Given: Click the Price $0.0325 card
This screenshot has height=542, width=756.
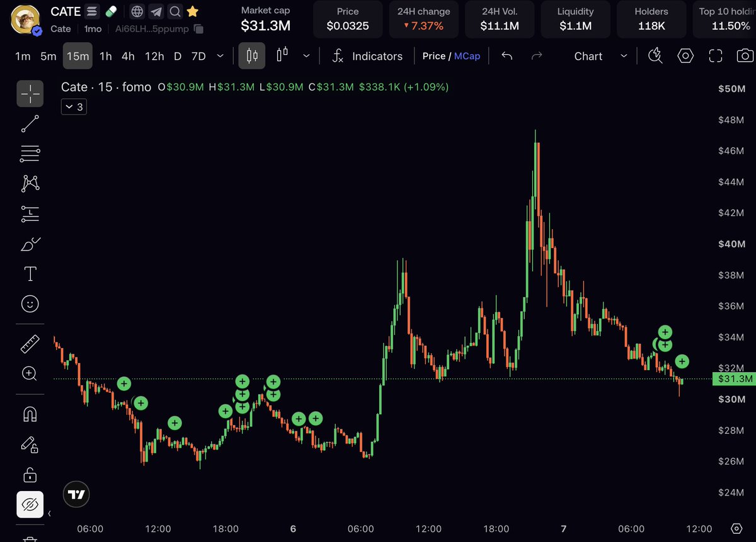Looking at the screenshot, I should (348, 19).
